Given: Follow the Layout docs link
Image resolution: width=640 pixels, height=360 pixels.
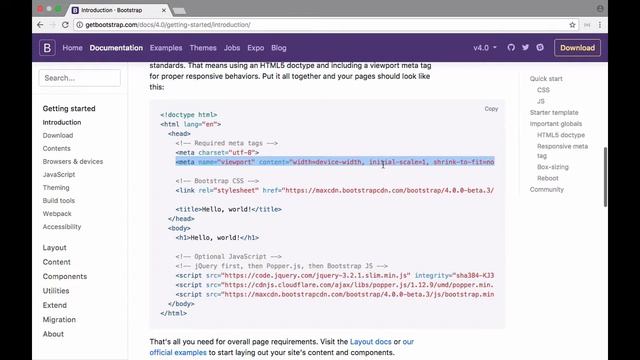Looking at the screenshot, I should tap(370, 342).
